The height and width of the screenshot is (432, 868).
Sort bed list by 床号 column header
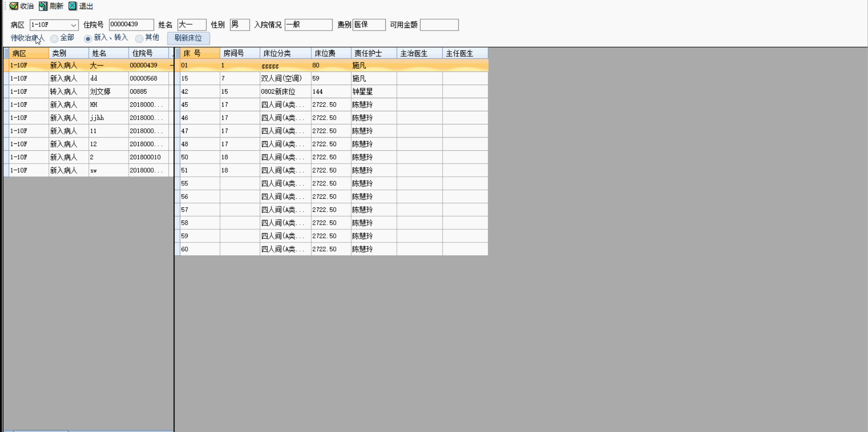point(200,53)
